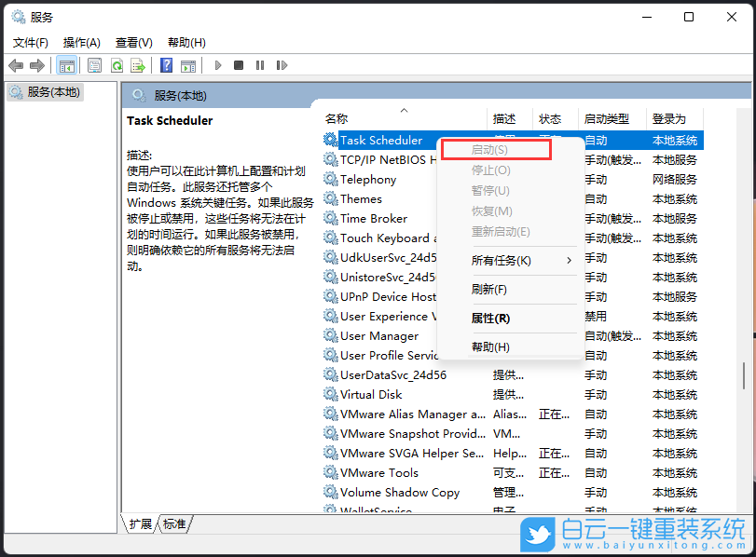This screenshot has width=756, height=557.
Task: Pause the service with the pause toolbar icon
Action: click(261, 65)
